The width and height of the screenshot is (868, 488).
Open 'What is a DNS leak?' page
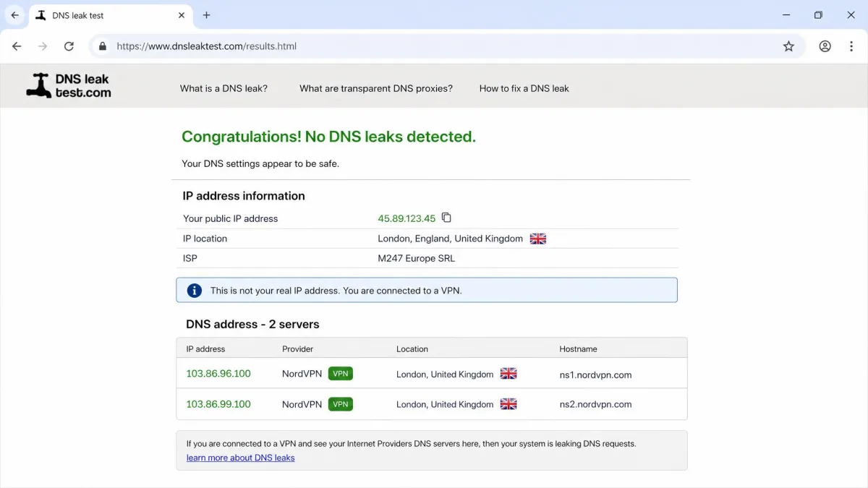coord(224,88)
